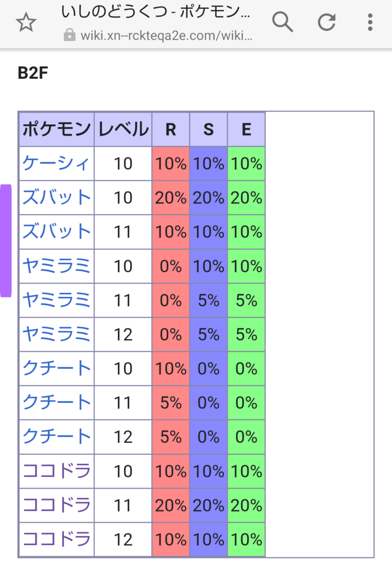392x568 pixels.
Task: Click the red 20% ズバット R cell
Action: [x=171, y=198]
